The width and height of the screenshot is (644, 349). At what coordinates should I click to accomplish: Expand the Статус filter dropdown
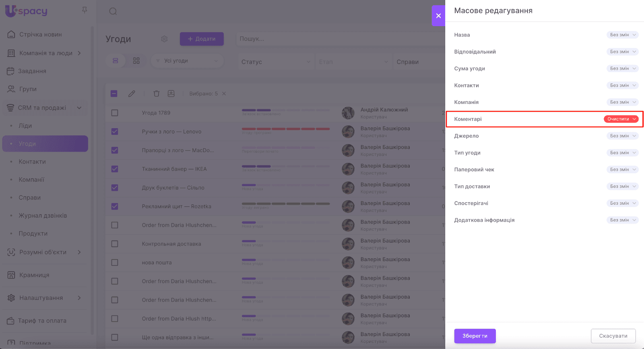(276, 62)
